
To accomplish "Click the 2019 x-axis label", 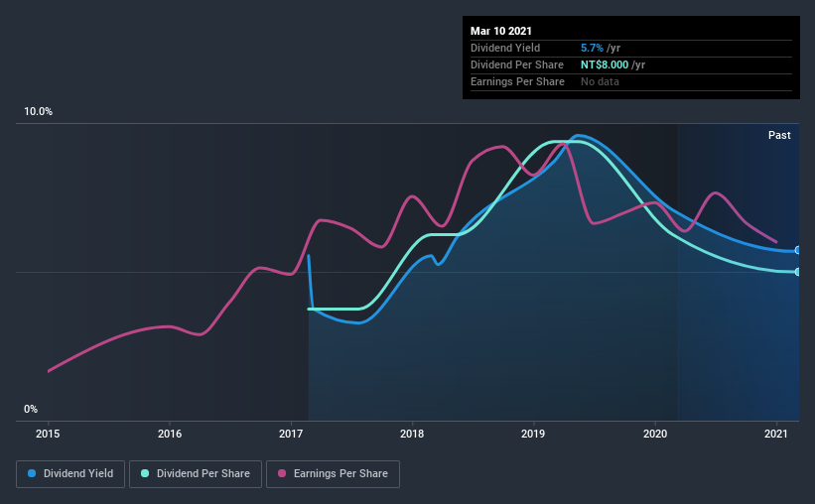I will 533,434.
